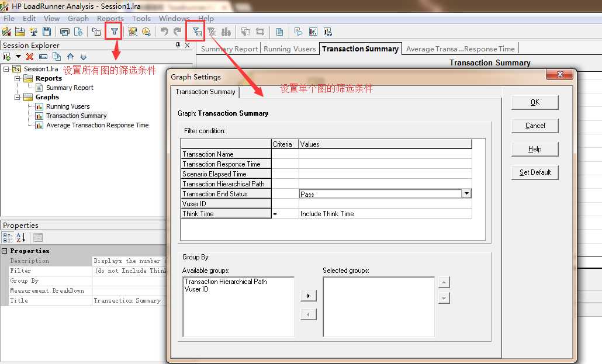The height and width of the screenshot is (364, 602).
Task: Switch to the Running Vusers tab
Action: coord(289,48)
